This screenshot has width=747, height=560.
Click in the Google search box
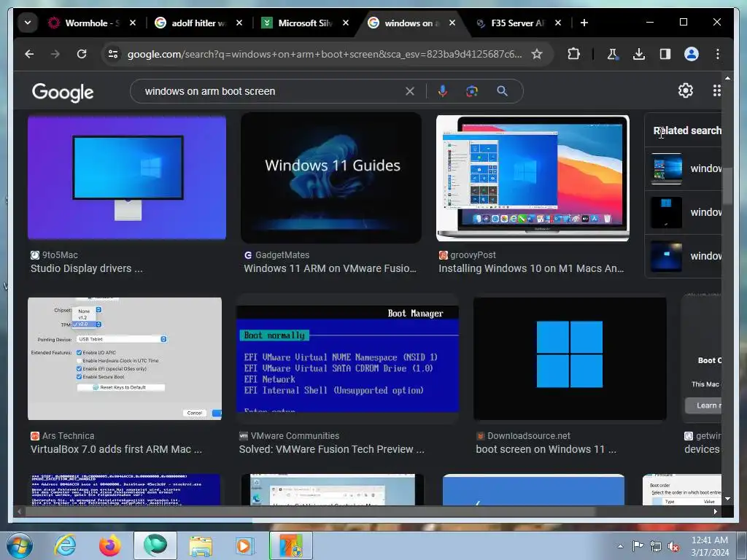(271, 91)
